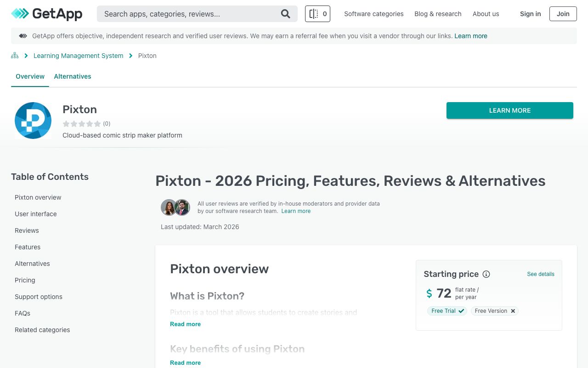
Task: Click the Pixton breadcrumb text
Action: click(x=147, y=56)
